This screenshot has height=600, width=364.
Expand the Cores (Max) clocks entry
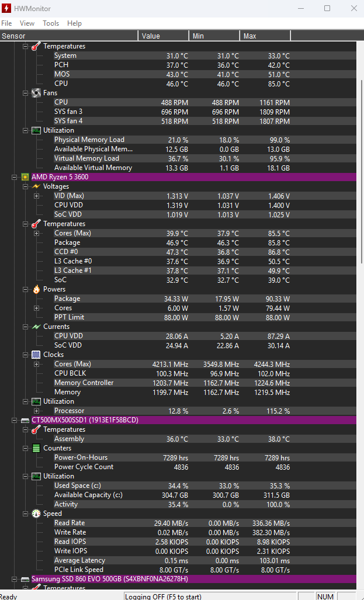click(36, 365)
